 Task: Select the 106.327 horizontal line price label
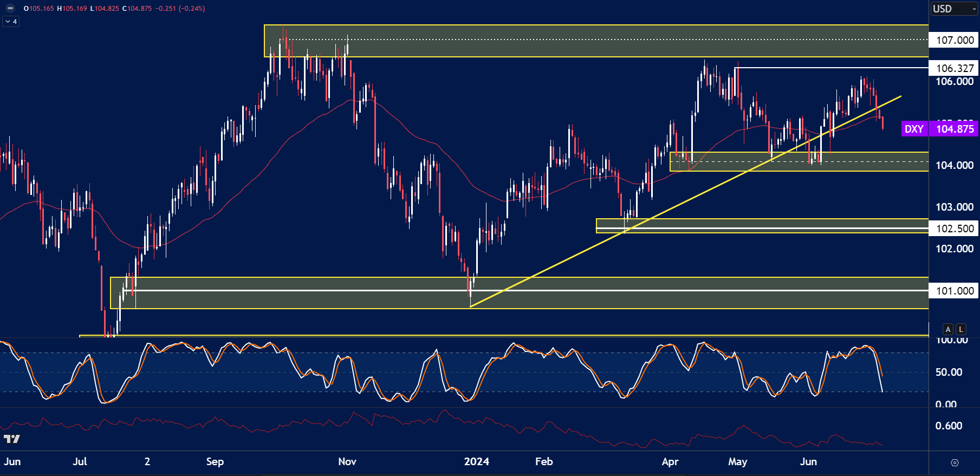tap(955, 68)
